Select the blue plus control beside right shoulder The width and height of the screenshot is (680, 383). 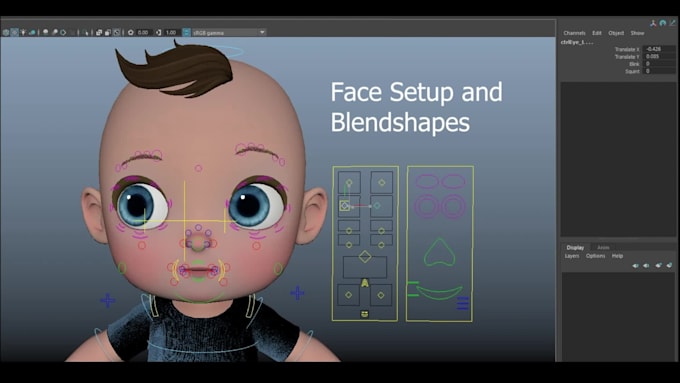pyautogui.click(x=297, y=293)
